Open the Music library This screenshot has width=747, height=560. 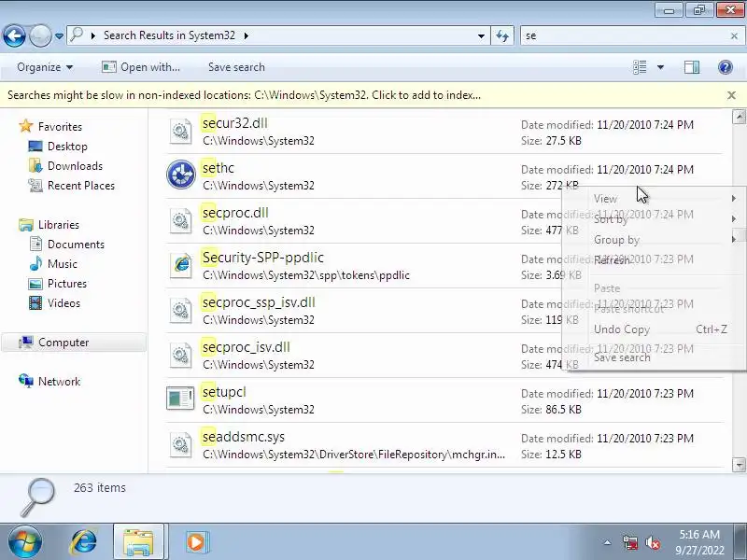coord(62,264)
